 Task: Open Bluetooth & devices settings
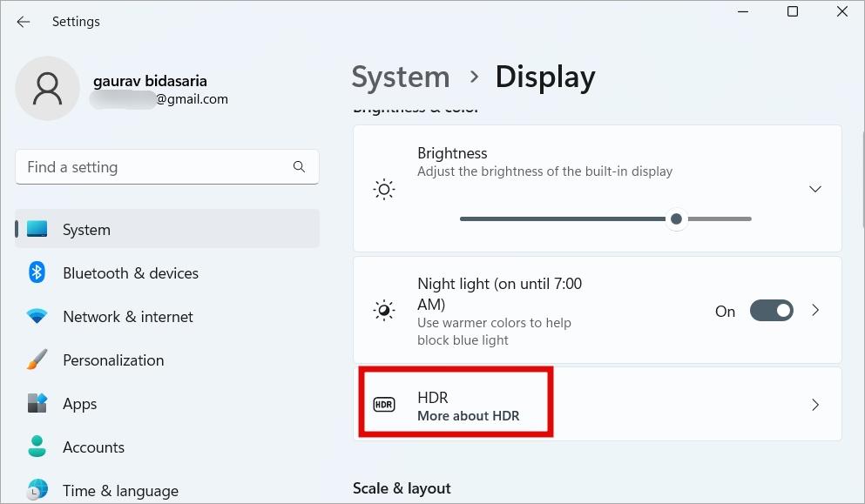(x=167, y=272)
